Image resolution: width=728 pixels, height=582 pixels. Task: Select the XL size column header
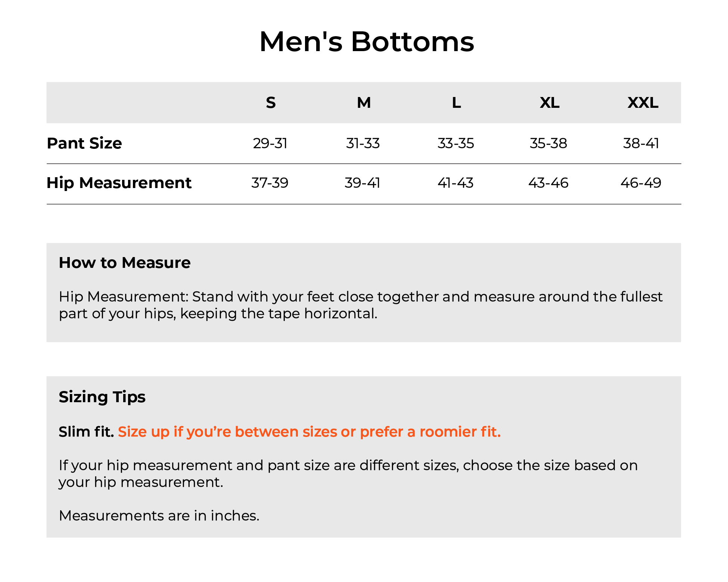550,103
